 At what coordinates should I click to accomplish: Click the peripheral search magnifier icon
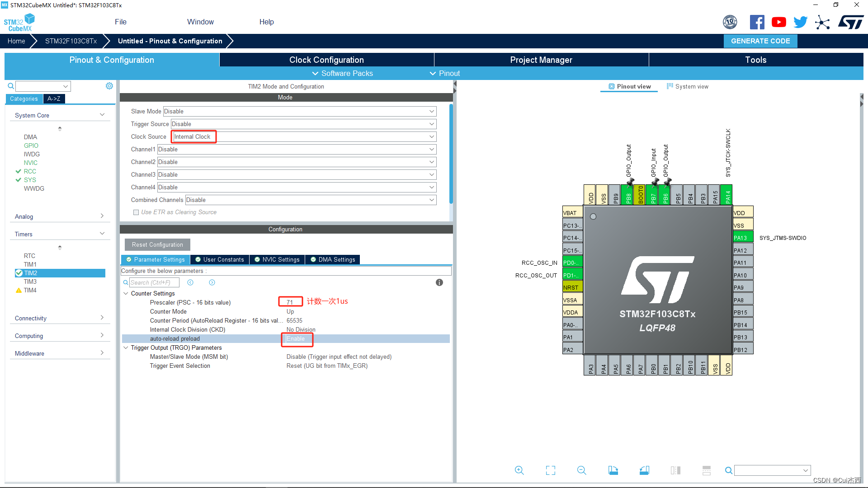click(x=11, y=86)
